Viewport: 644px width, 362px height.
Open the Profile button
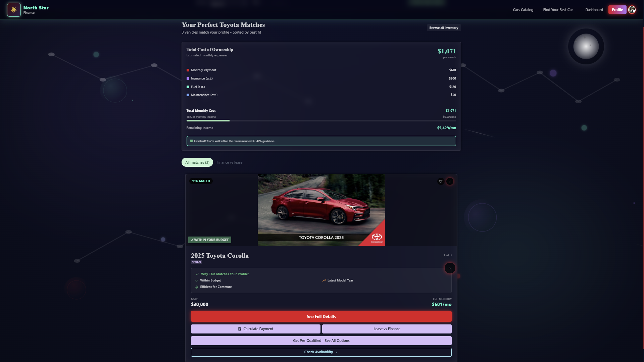pyautogui.click(x=617, y=10)
